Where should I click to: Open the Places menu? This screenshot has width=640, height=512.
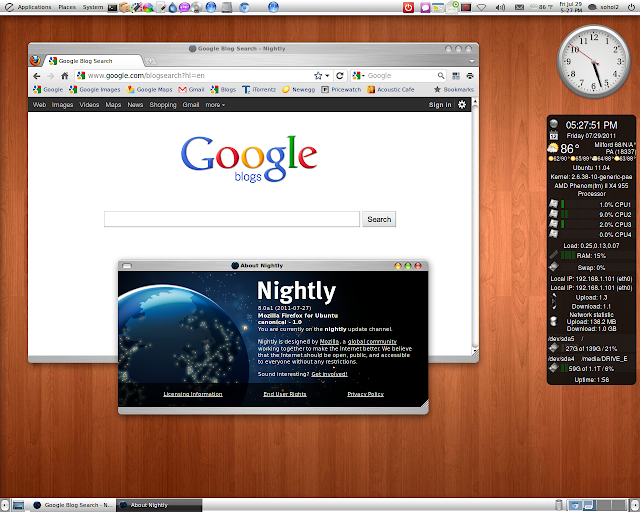coord(67,7)
